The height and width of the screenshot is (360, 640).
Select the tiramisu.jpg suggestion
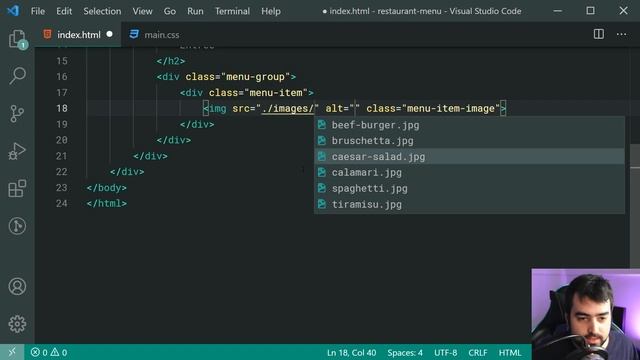469,204
